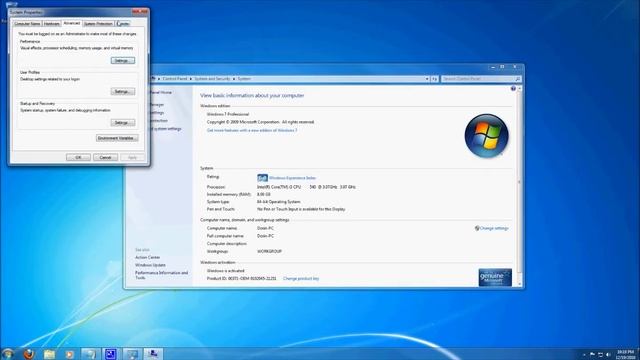Open the Action Center sidebar link
This screenshot has width=640, height=360.
click(148, 257)
